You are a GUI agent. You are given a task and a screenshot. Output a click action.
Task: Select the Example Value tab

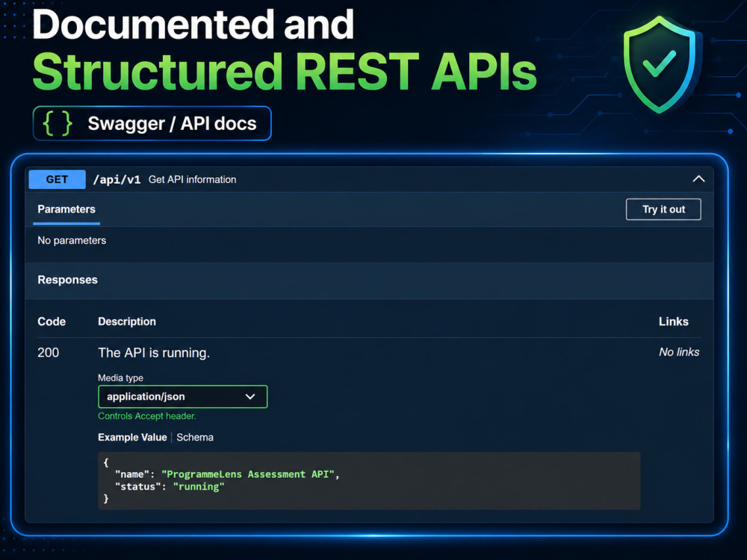pyautogui.click(x=132, y=437)
